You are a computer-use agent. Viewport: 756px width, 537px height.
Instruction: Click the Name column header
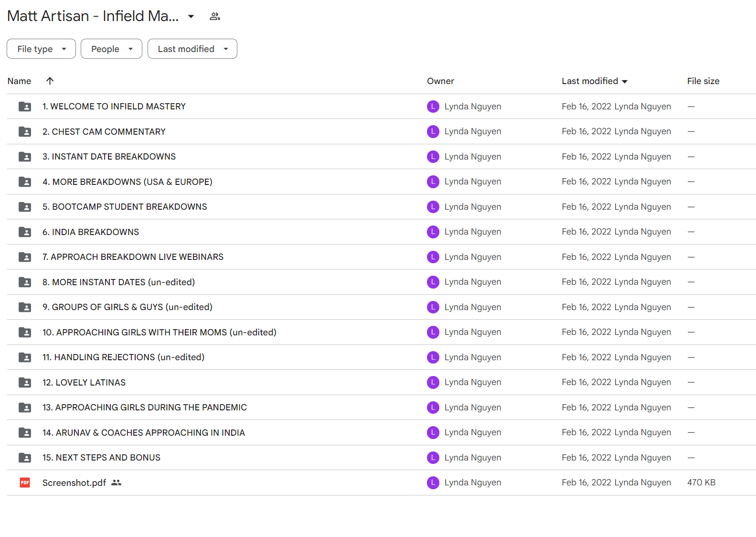19,81
